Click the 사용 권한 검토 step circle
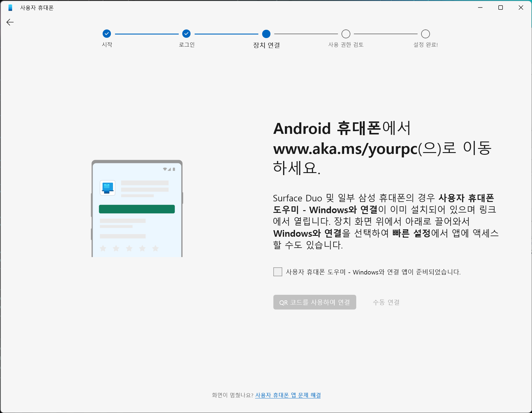 [x=346, y=34]
